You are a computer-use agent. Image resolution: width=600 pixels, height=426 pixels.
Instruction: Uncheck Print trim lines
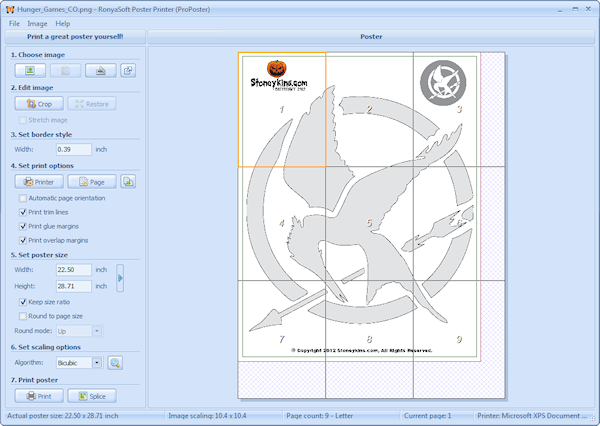pyautogui.click(x=23, y=212)
